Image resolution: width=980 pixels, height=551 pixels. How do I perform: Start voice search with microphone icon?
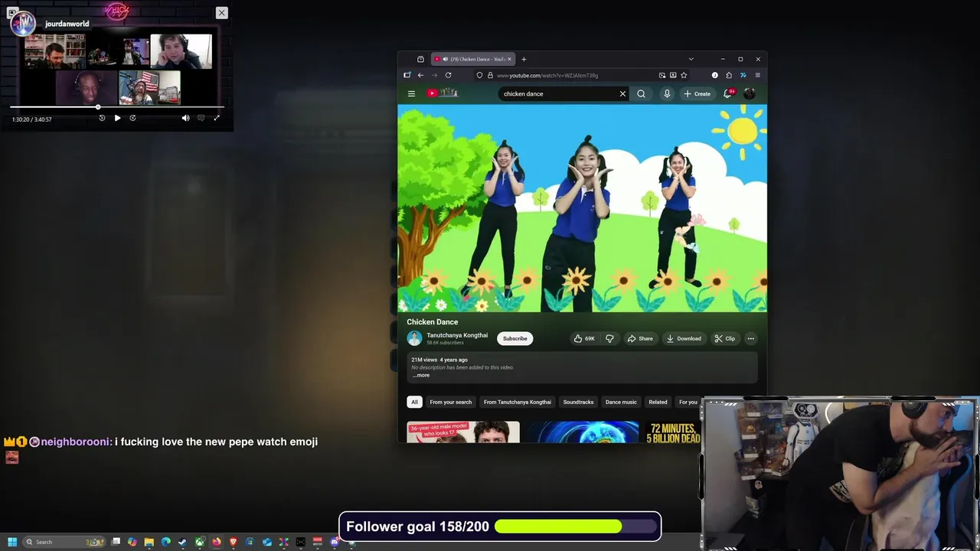pyautogui.click(x=667, y=93)
